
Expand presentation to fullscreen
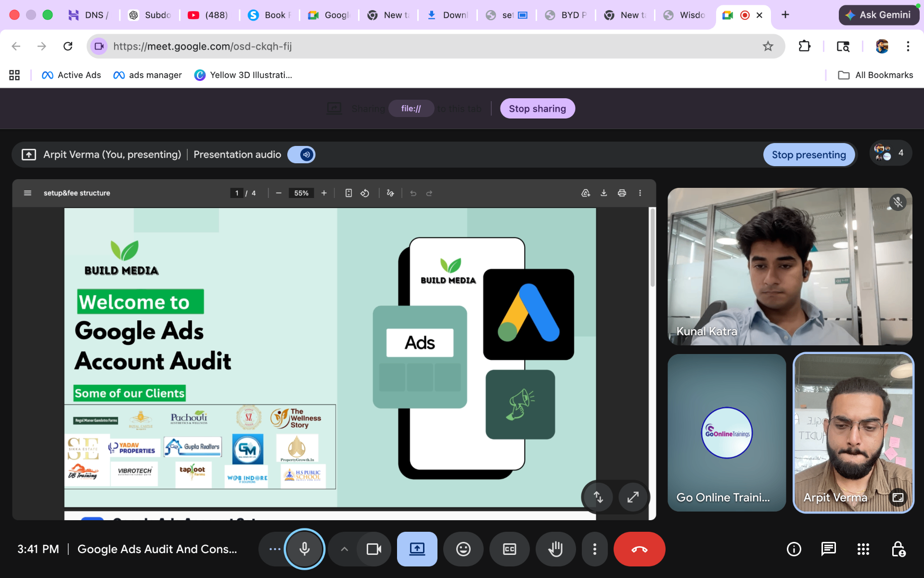pos(633,497)
